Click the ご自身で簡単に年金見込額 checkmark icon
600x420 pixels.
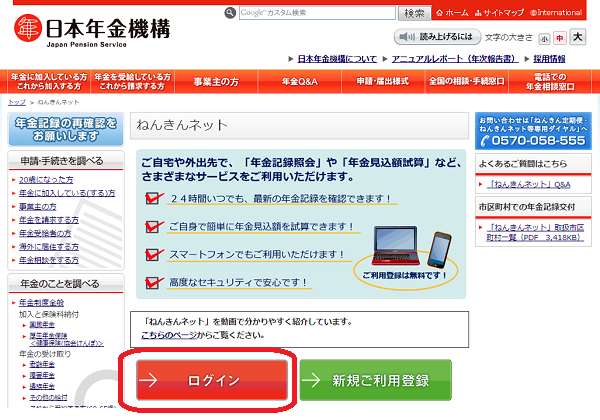click(154, 226)
